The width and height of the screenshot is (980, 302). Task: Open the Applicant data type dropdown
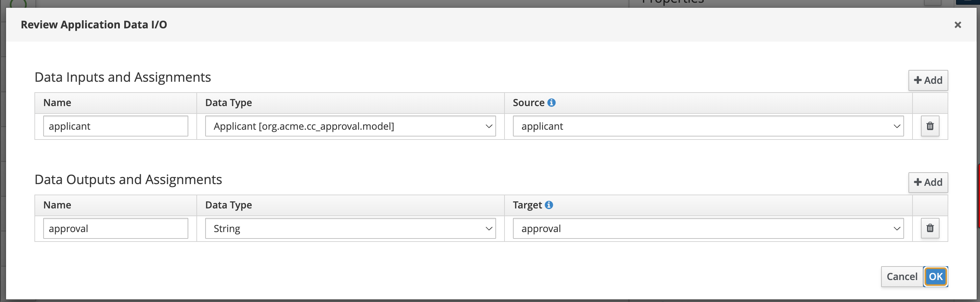click(350, 126)
